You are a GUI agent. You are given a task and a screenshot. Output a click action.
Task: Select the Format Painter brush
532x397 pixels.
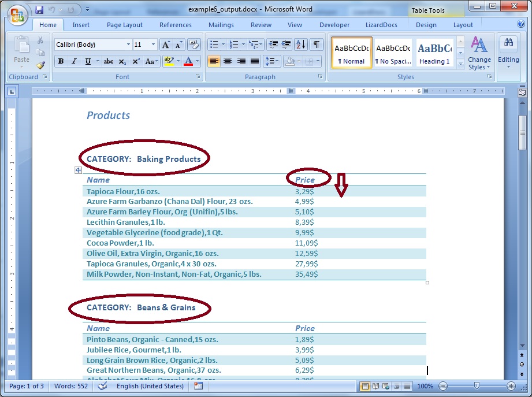click(x=40, y=65)
